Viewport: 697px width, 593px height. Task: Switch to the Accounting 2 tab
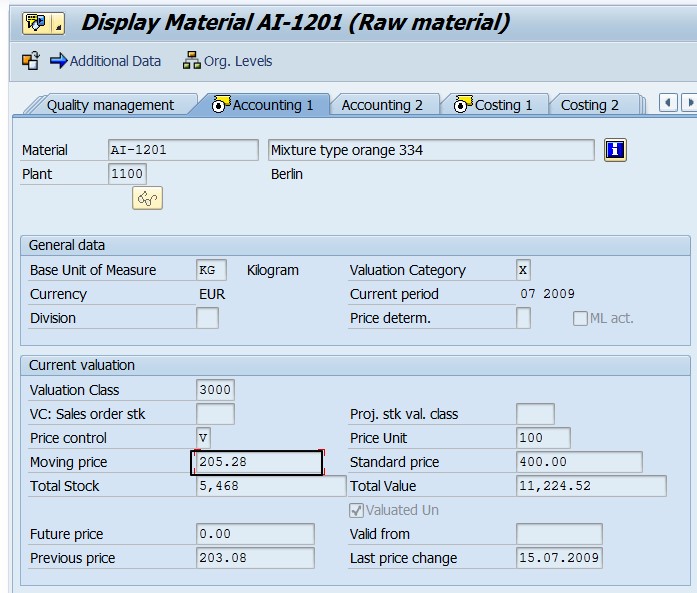click(x=382, y=105)
